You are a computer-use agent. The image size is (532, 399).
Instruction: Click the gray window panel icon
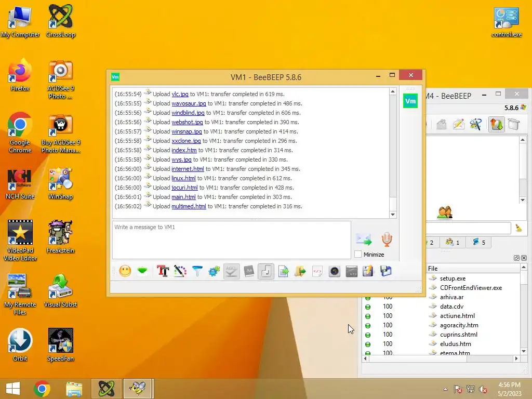point(352,271)
